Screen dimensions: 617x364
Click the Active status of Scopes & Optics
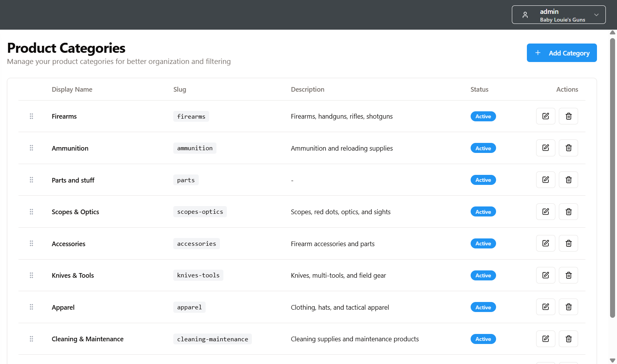[x=483, y=212]
